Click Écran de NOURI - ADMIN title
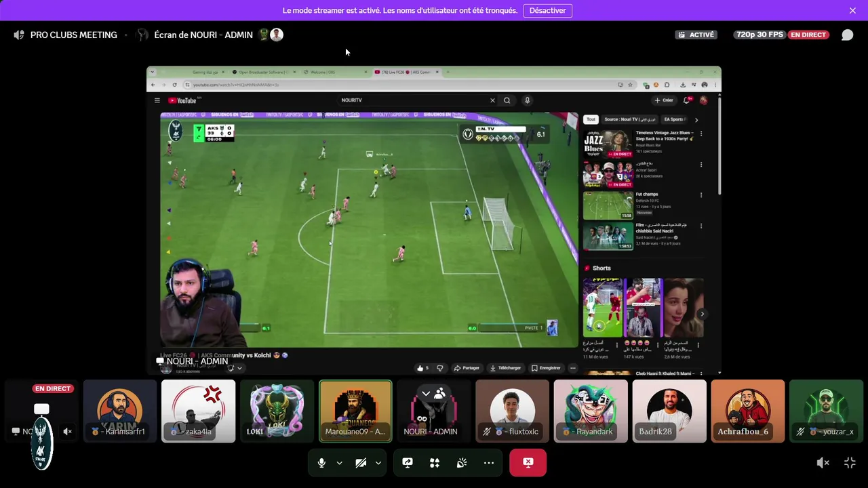This screenshot has width=868, height=488. click(203, 35)
